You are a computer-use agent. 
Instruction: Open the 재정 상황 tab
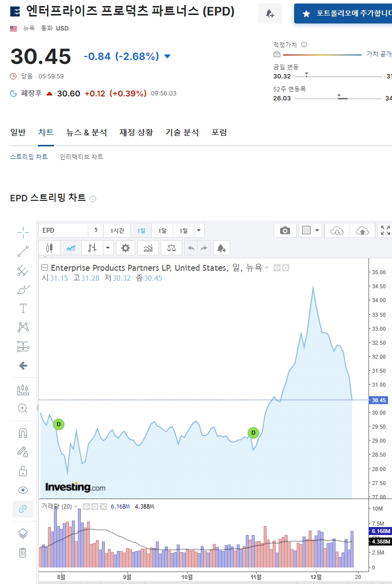pyautogui.click(x=136, y=132)
